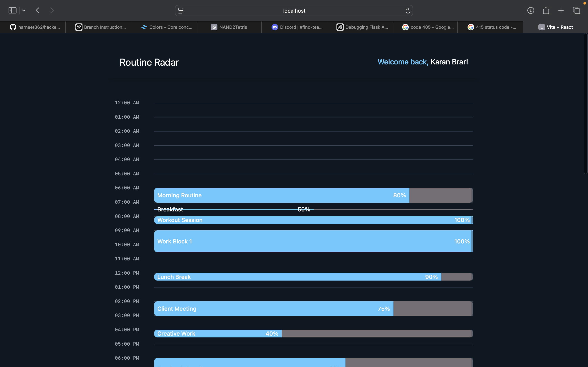
Task: Click the Creative Work 40% bar
Action: tap(218, 334)
